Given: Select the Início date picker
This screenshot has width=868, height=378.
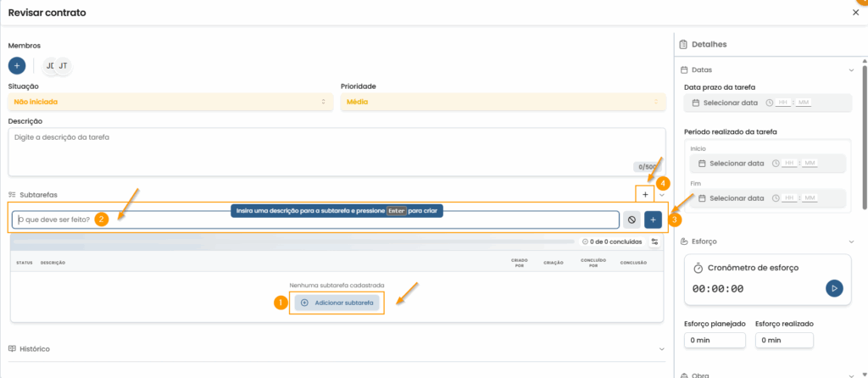Looking at the screenshot, I should [x=736, y=164].
